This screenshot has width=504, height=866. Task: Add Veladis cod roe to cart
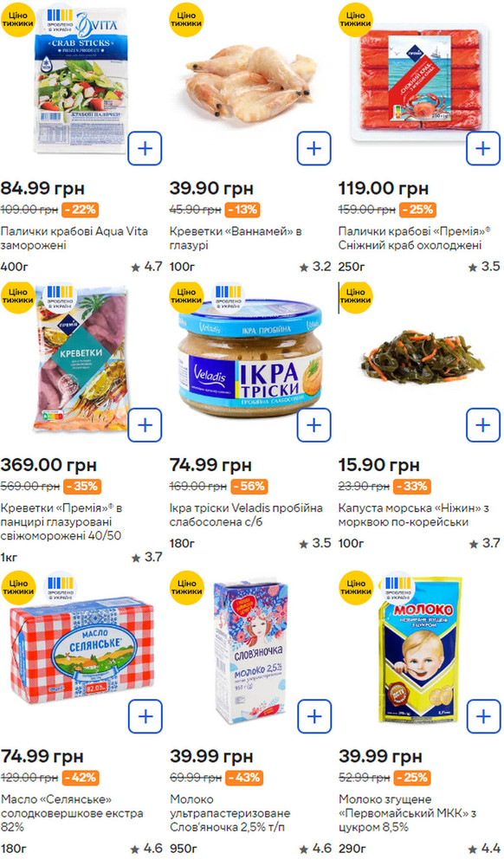[313, 425]
